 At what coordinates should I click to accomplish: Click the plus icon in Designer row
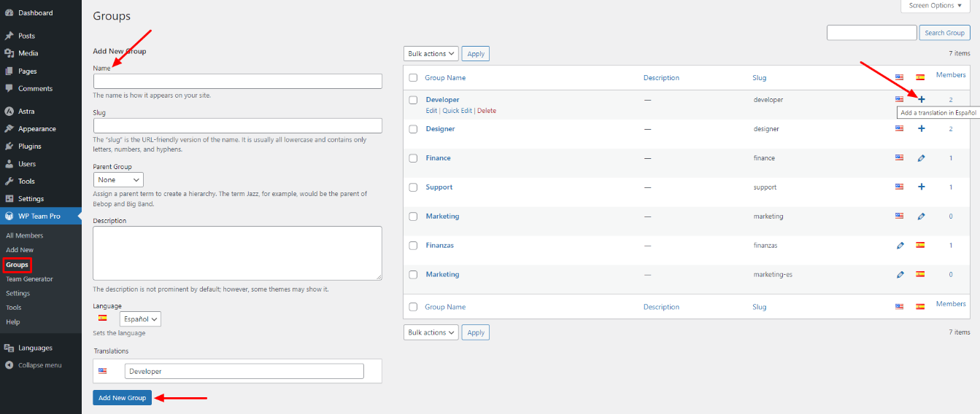[921, 129]
